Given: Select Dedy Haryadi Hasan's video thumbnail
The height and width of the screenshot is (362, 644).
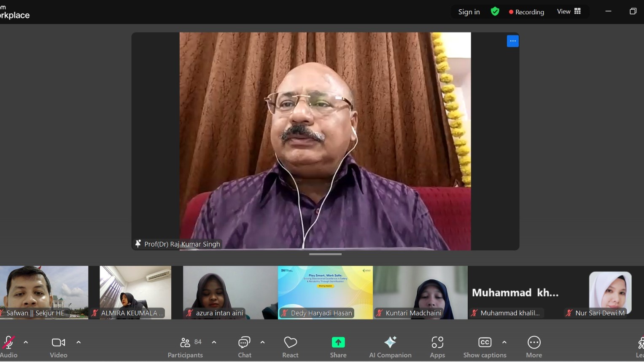Looking at the screenshot, I should (x=325, y=292).
